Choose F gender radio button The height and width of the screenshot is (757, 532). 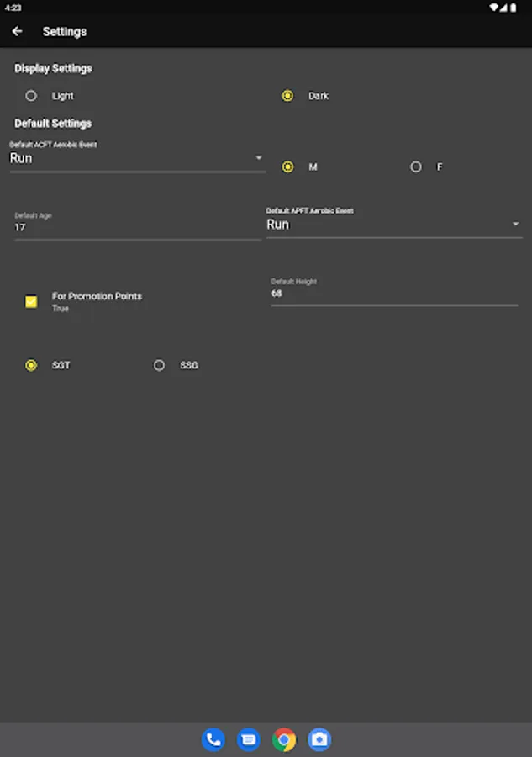coord(416,167)
